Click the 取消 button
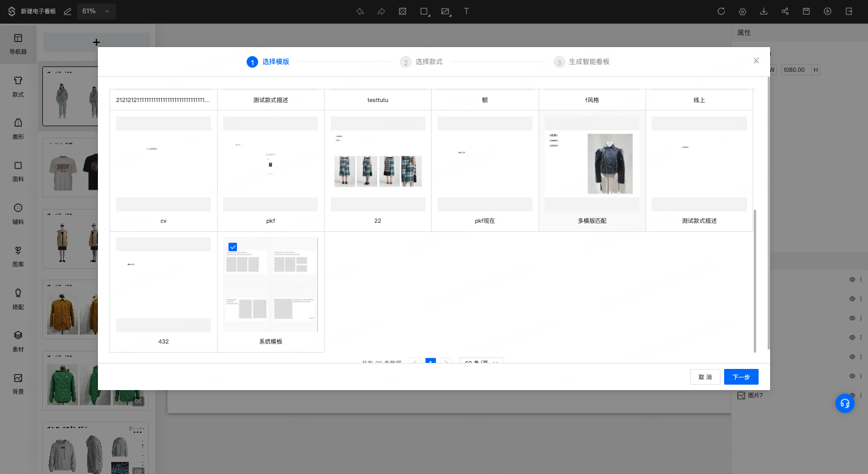868x474 pixels. tap(705, 377)
